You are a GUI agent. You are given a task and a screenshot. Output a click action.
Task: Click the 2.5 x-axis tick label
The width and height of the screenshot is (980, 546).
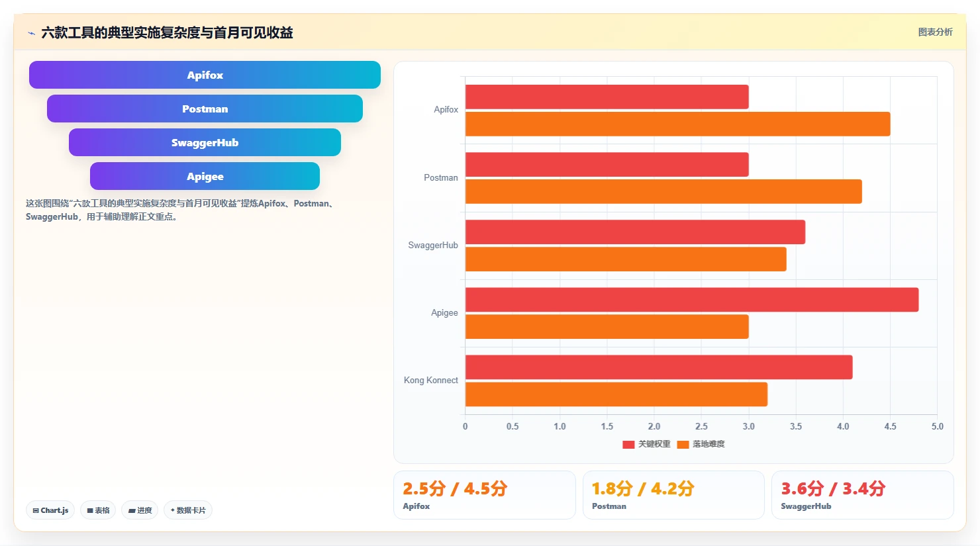pyautogui.click(x=701, y=426)
